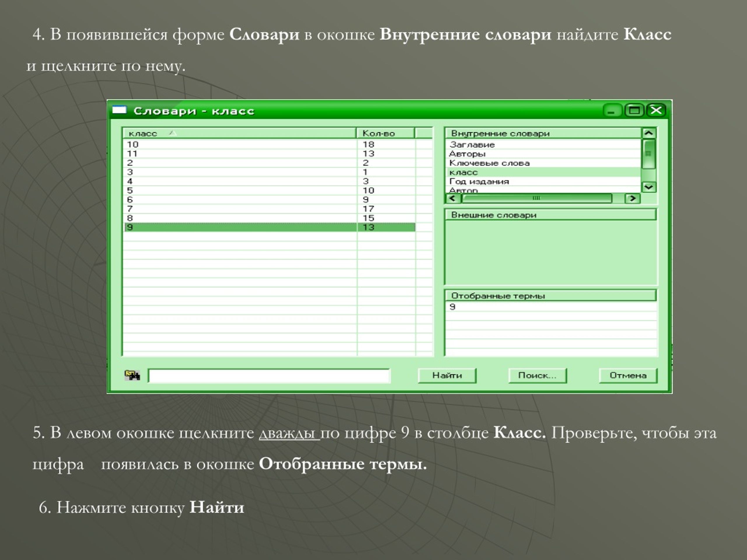The height and width of the screenshot is (560, 747).
Task: Click count 18 in the Кол-во column
Action: tap(369, 144)
